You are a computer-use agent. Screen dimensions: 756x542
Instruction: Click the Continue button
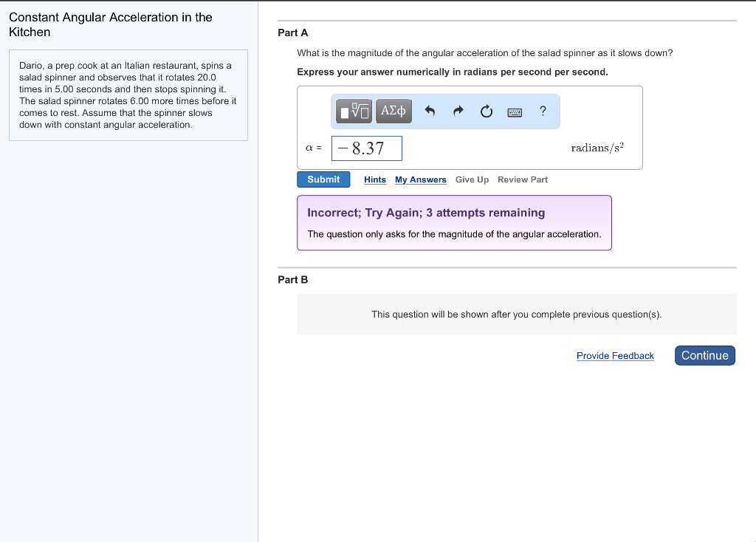705,355
